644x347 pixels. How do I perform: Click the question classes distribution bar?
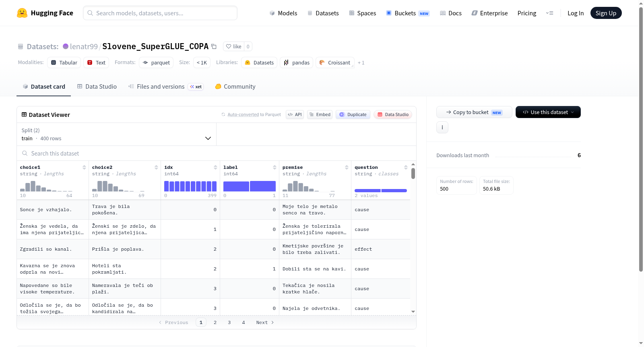pyautogui.click(x=381, y=190)
